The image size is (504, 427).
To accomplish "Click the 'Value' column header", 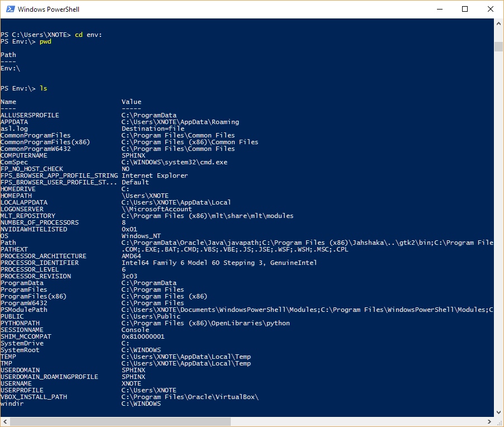I will (x=131, y=102).
